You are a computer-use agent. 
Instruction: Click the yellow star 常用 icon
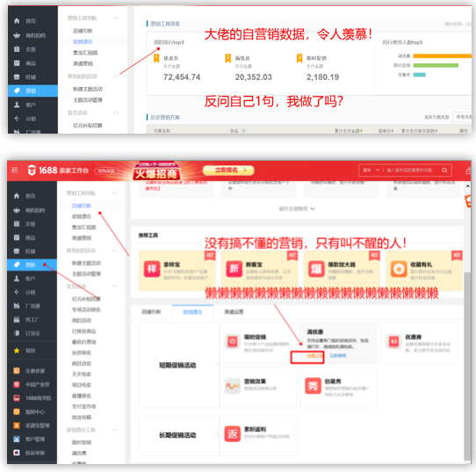(x=17, y=351)
